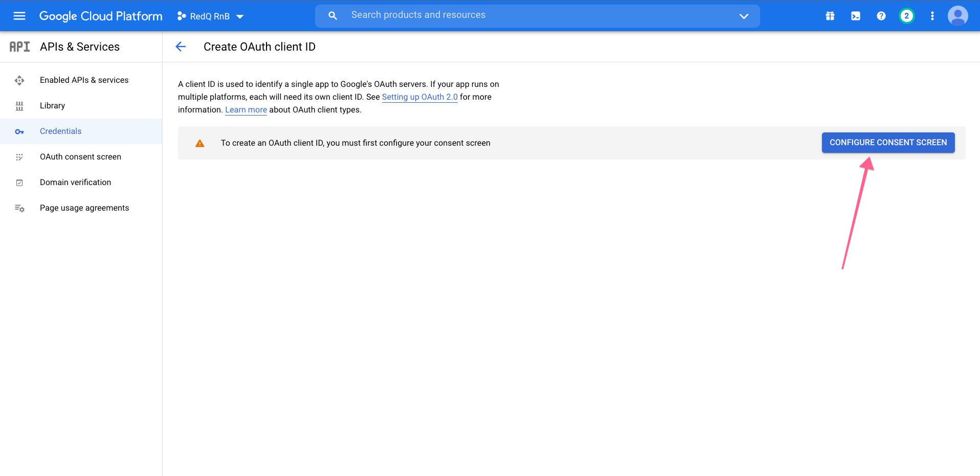
Task: Click the Credentials key icon
Action: click(x=19, y=132)
